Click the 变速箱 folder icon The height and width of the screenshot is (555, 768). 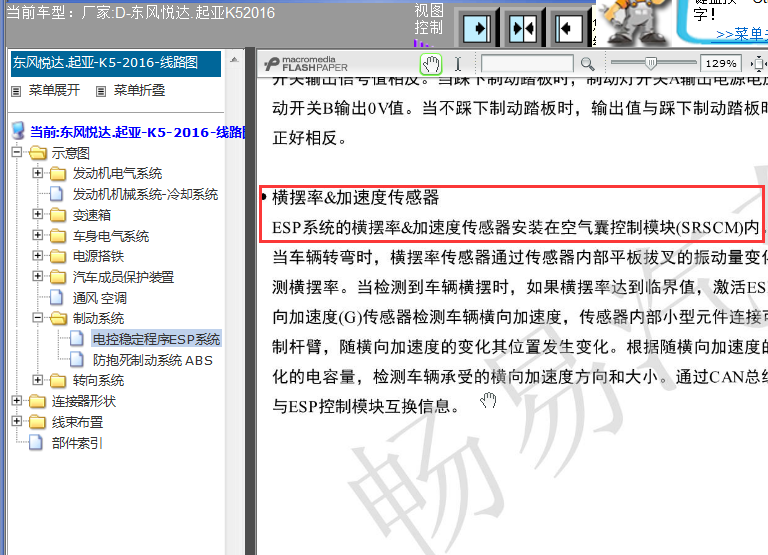58,215
